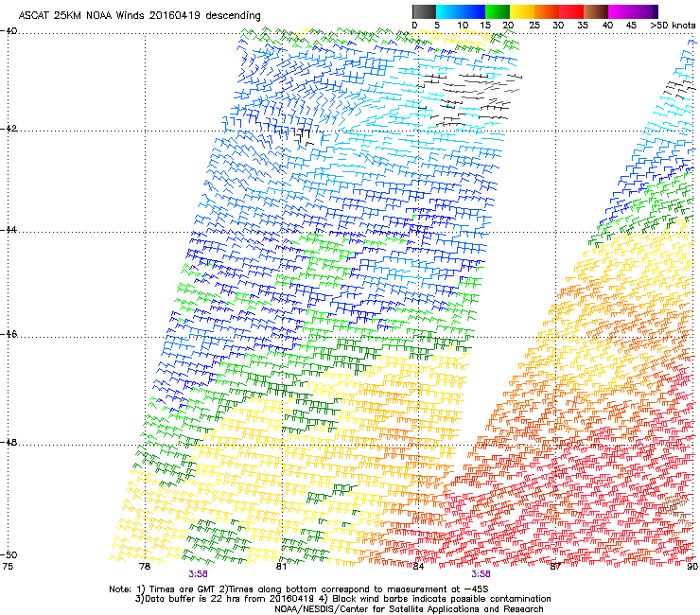This screenshot has height=615, width=700.
Task: Click the '87' longitude axis label
Action: coord(555,567)
